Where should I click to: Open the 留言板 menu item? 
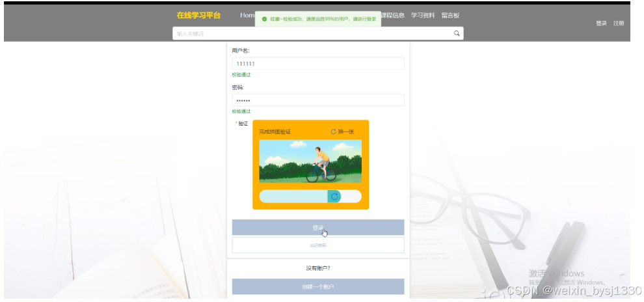tap(451, 15)
